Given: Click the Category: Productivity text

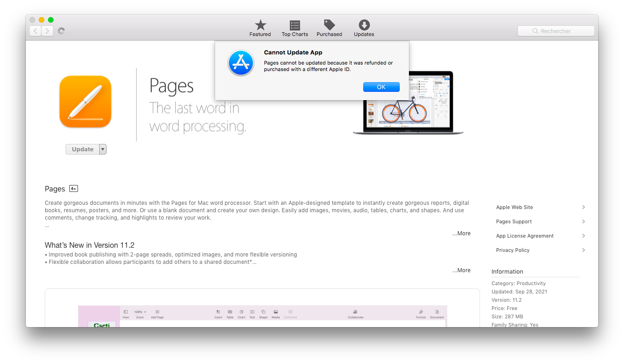Looking at the screenshot, I should click(519, 283).
